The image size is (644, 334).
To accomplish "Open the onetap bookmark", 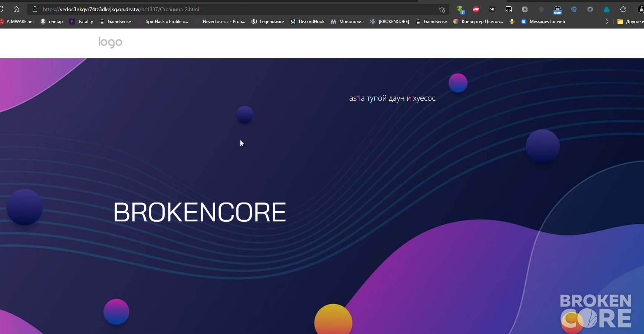I will 52,22.
